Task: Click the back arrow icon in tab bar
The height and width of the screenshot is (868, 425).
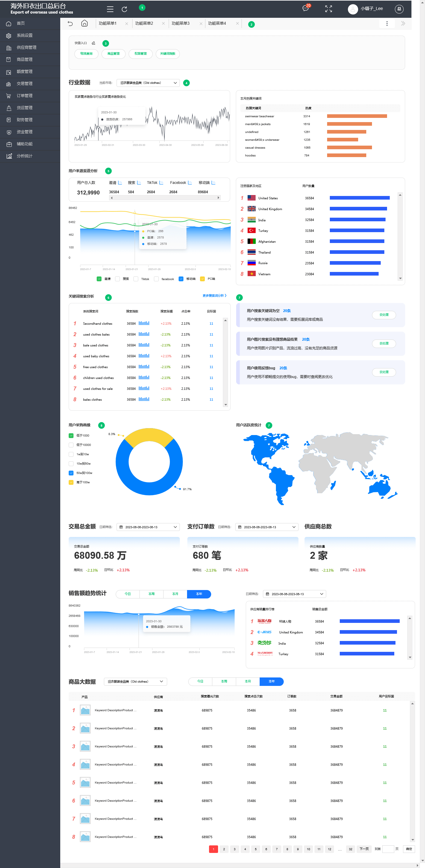Action: [70, 23]
